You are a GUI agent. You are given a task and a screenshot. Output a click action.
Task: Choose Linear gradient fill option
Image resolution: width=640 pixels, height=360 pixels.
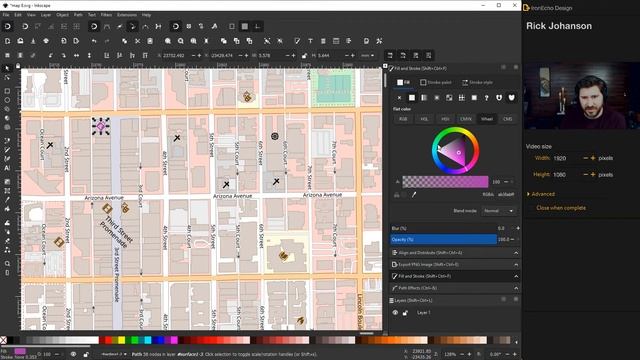point(424,98)
